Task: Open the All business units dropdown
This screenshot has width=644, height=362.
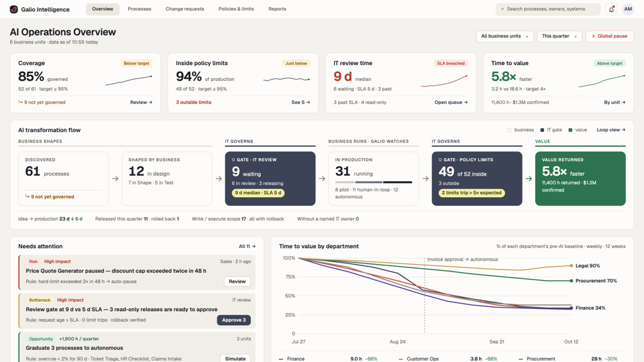Action: click(504, 36)
